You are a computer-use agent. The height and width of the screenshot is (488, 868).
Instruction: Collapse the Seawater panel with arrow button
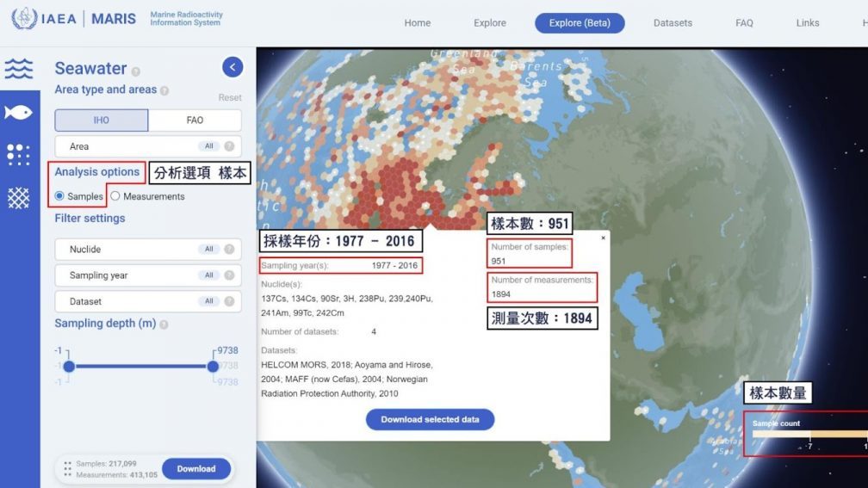[232, 67]
